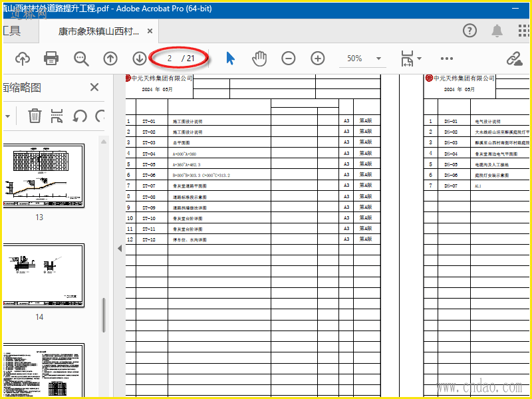This screenshot has height=399, width=532.
Task: Open thumbnails panel options dropdown arrow
Action: click(7, 116)
